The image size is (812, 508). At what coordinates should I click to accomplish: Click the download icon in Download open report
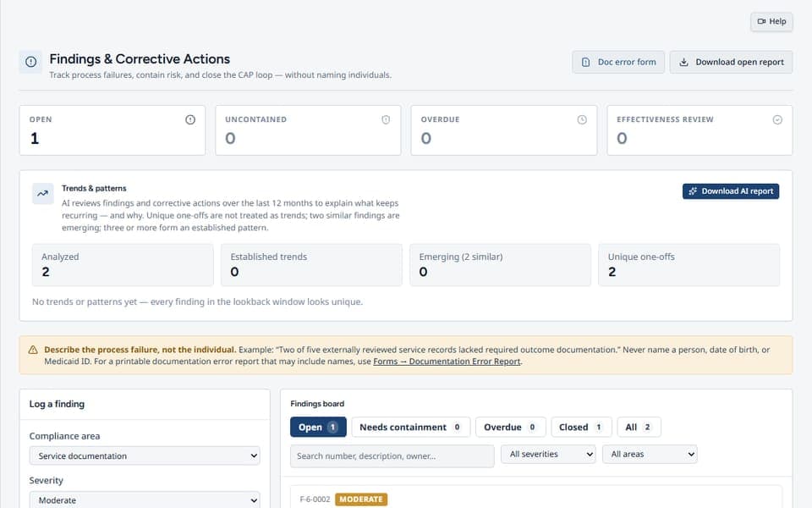pyautogui.click(x=683, y=62)
